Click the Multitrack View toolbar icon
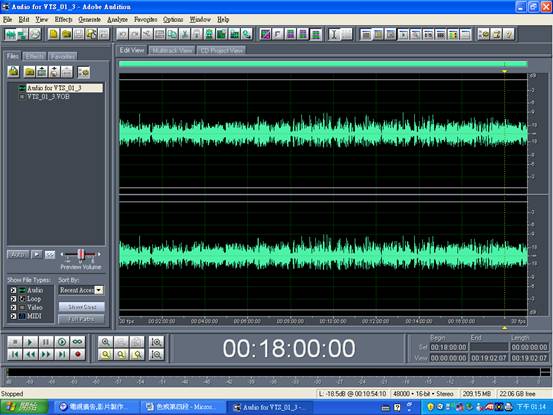The height and width of the screenshot is (415, 553). (23, 34)
